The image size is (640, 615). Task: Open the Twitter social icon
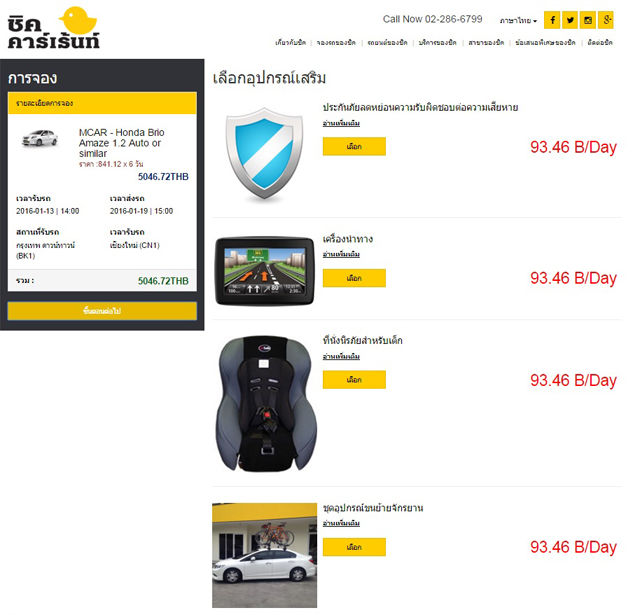(570, 20)
